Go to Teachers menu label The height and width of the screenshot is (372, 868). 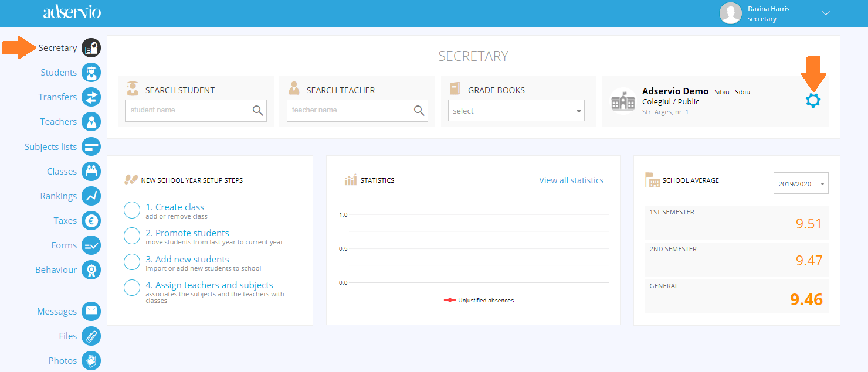pos(58,122)
